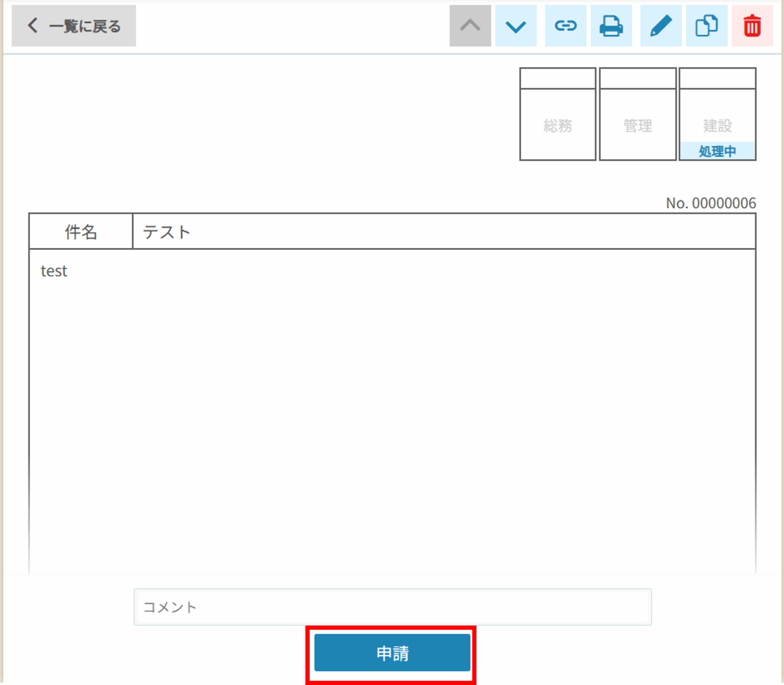Edit the document with pencil icon
This screenshot has width=784, height=685.
(661, 26)
